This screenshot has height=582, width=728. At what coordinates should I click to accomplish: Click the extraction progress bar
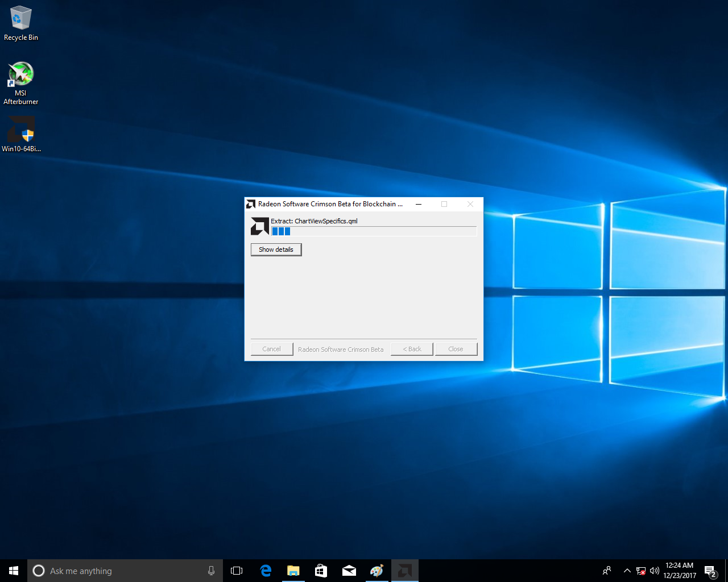[374, 231]
